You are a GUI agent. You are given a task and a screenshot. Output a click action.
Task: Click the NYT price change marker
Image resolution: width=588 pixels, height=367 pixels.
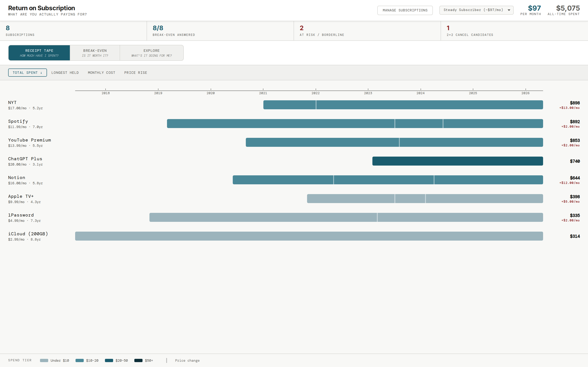[316, 105]
